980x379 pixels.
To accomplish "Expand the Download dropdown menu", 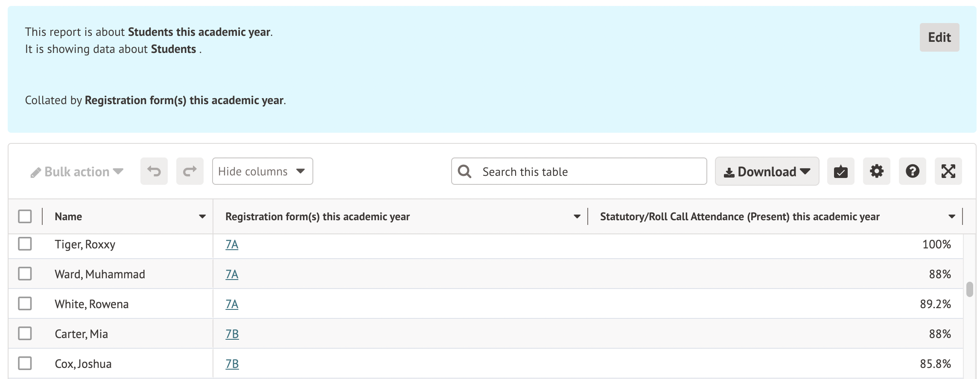I will 767,171.
